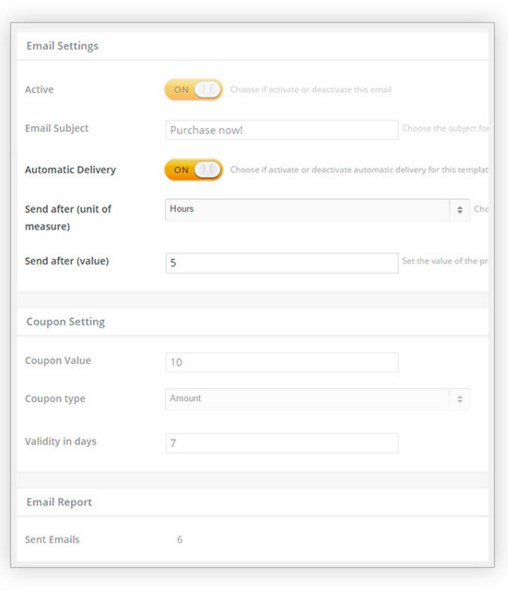Click the Sent Emails label
The height and width of the screenshot is (591, 508).
[x=52, y=539]
